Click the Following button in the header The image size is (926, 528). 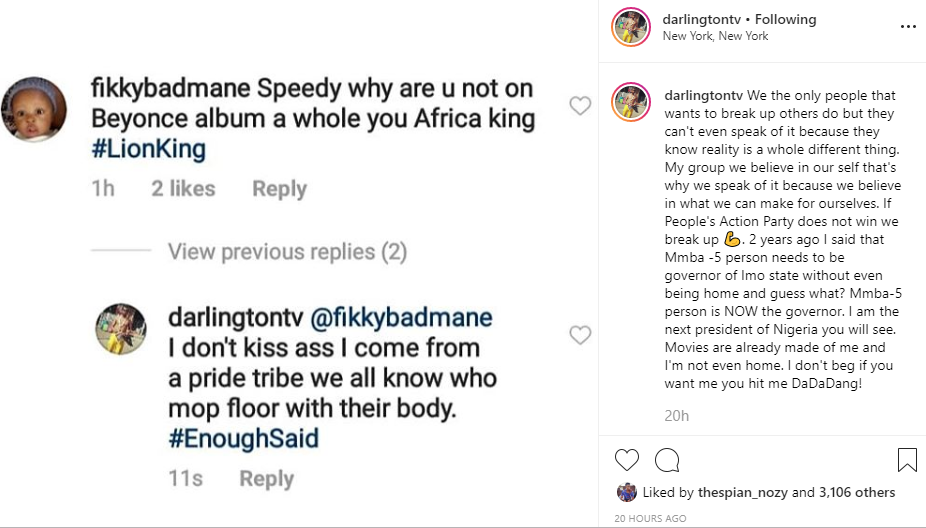785,19
